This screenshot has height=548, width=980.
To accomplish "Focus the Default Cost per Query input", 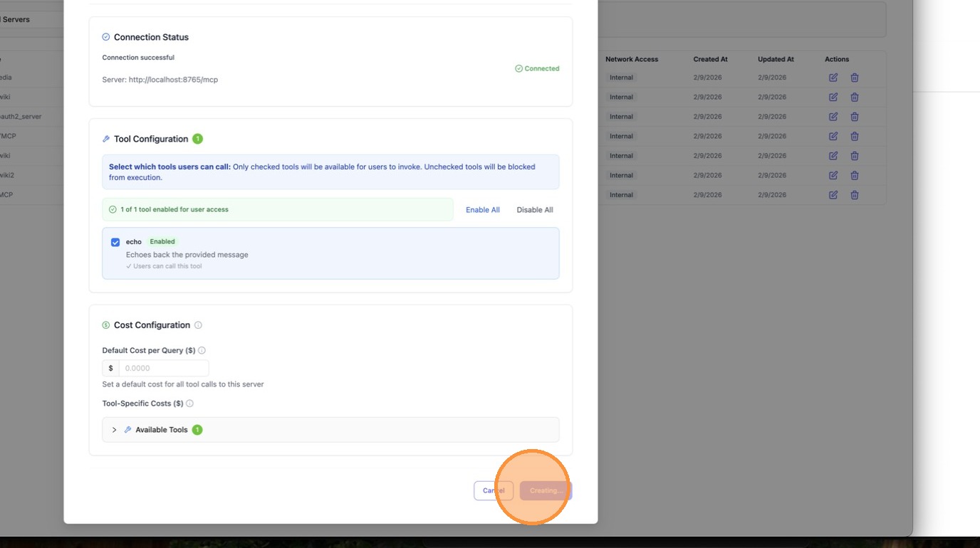I will coord(164,368).
